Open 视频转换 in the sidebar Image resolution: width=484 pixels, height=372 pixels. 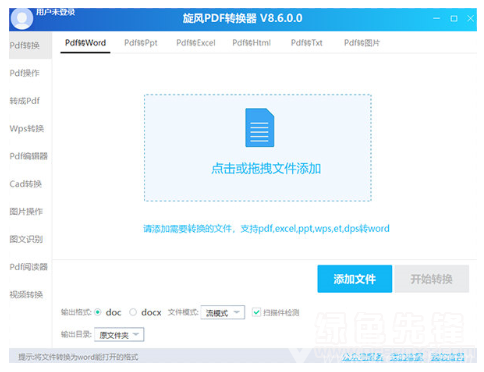point(26,294)
